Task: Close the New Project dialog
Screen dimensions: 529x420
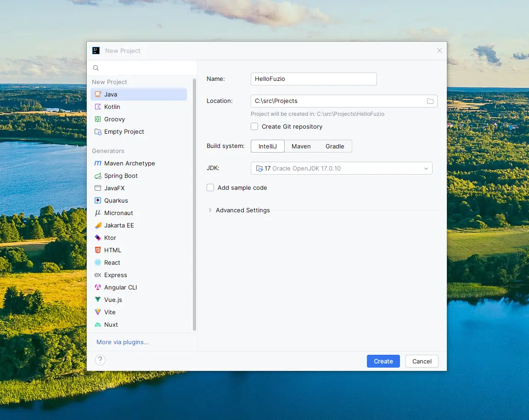Action: click(x=439, y=51)
